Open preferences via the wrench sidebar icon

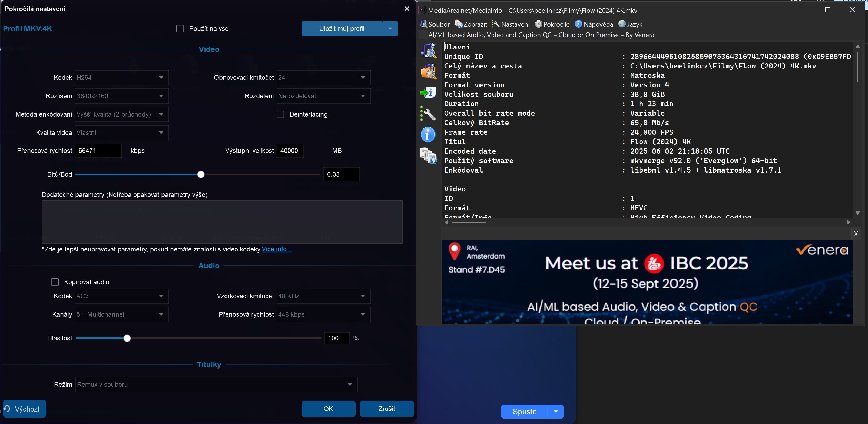click(428, 114)
